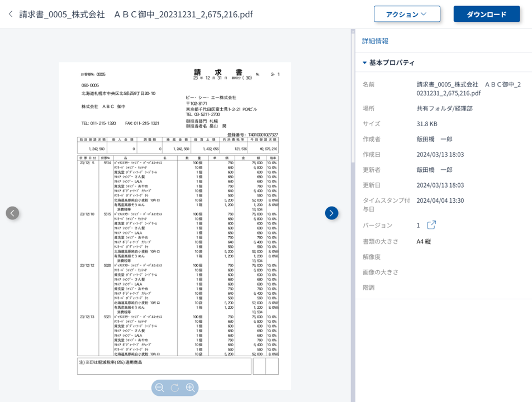Go to the next document

[x=331, y=213]
